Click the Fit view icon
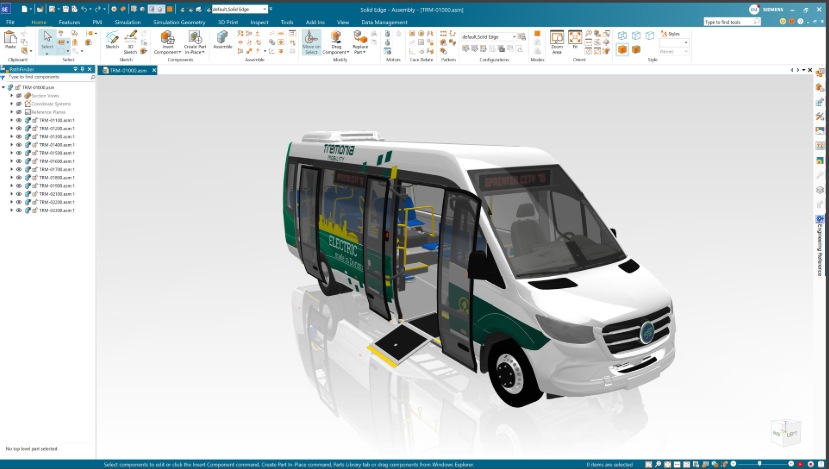This screenshot has width=829, height=469. 575,38
